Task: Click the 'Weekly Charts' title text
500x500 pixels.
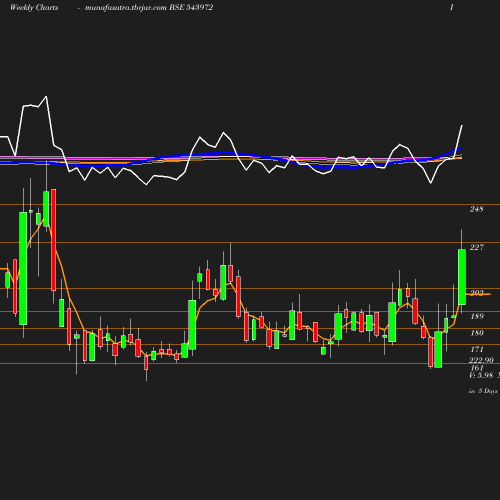Action: (x=34, y=8)
